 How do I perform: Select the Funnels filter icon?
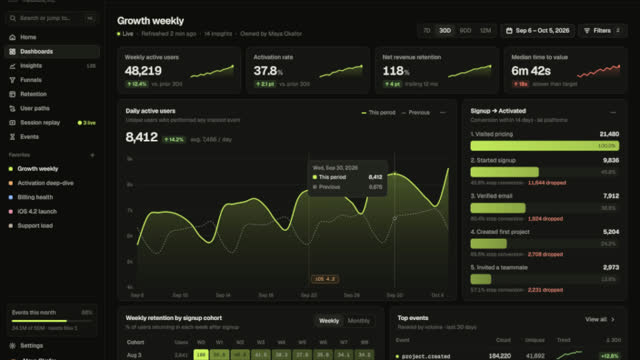12,80
